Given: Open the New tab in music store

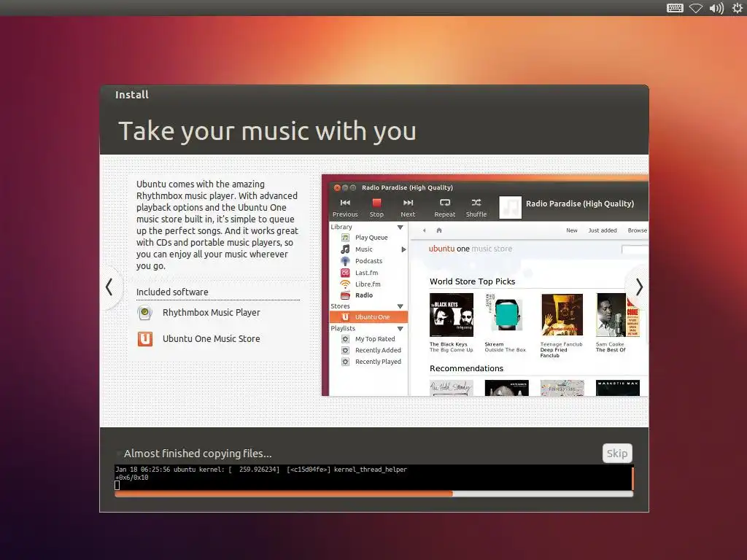Looking at the screenshot, I should coord(572,230).
